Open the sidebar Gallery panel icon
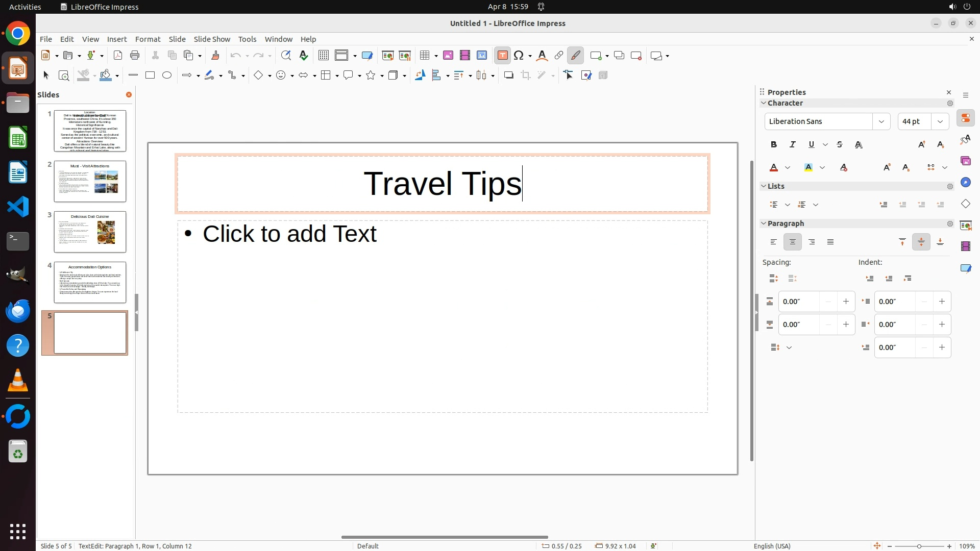 click(965, 161)
